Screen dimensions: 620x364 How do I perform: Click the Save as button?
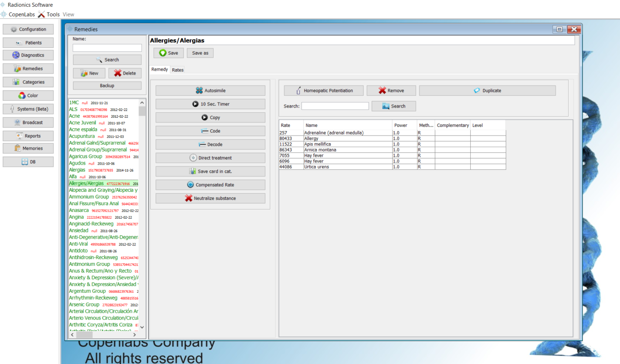pos(200,53)
